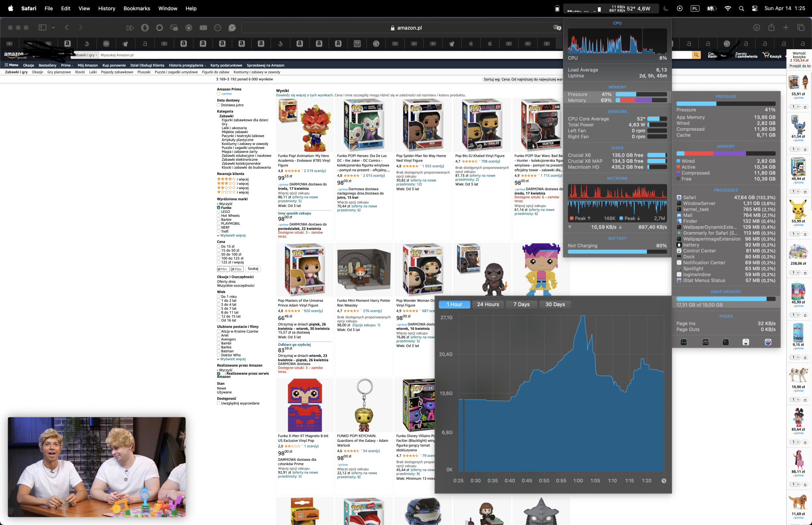Click the orange Amazon search magnifier button
812x525 pixels.
point(696,55)
